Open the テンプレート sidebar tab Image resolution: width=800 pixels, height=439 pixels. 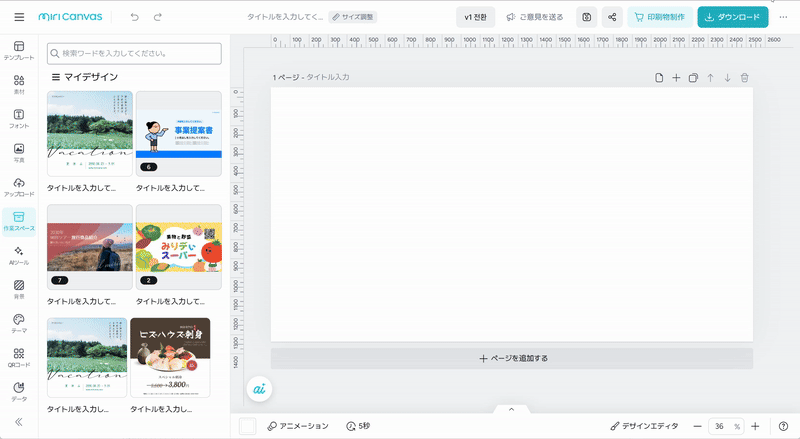tap(19, 51)
